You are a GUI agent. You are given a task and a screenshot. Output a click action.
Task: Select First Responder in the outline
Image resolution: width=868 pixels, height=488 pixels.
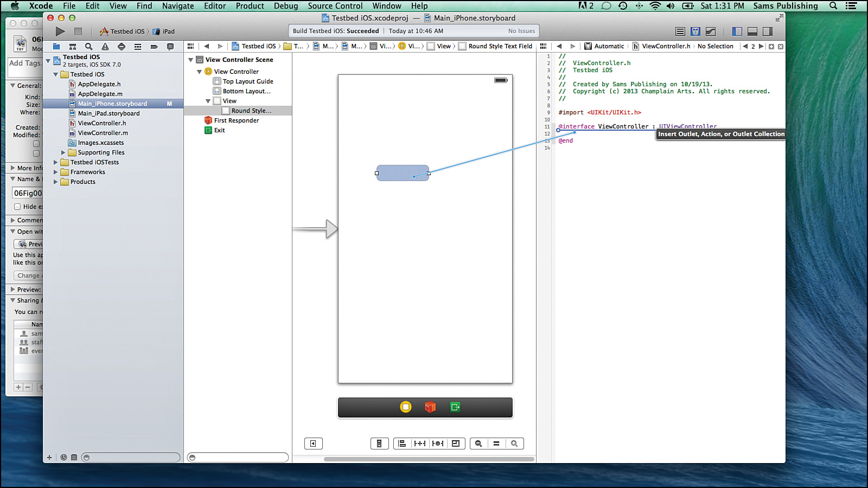pos(237,121)
